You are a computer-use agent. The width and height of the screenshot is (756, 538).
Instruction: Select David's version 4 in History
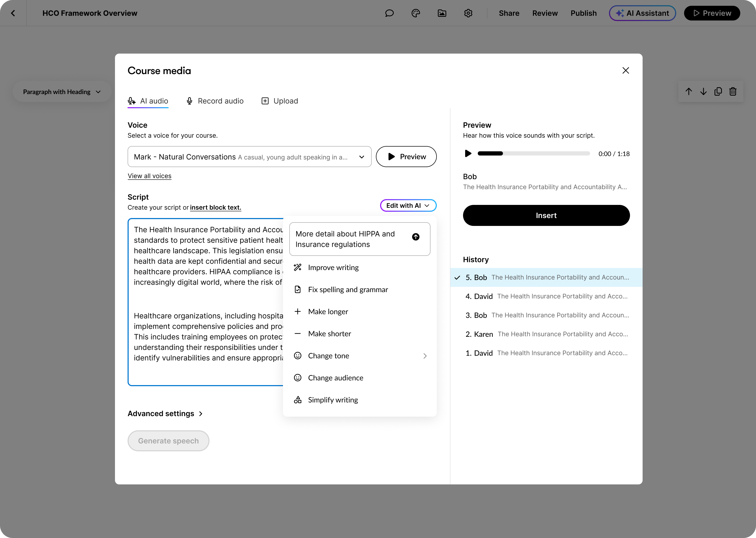[546, 296]
